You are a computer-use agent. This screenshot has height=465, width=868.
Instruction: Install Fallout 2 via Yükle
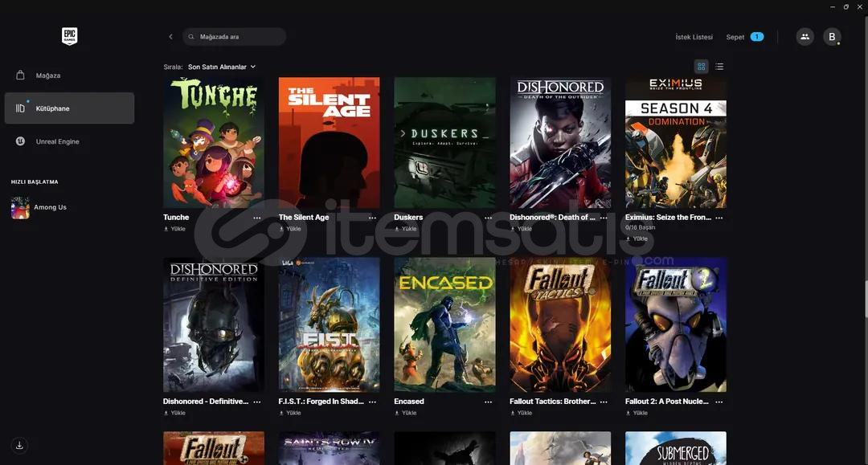click(x=637, y=413)
